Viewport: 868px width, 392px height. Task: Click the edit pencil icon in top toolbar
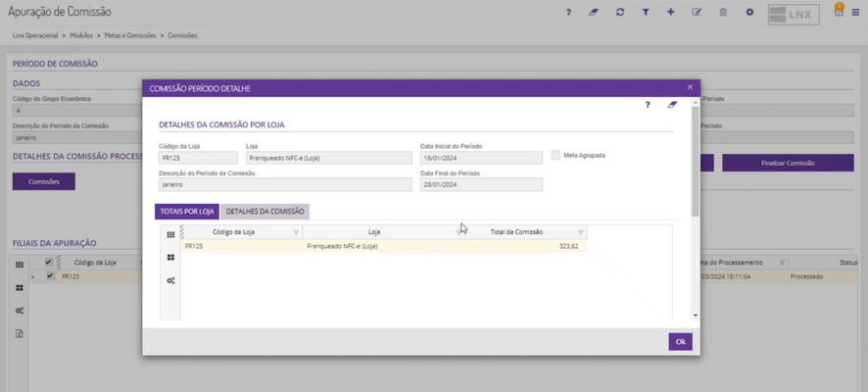tap(697, 12)
